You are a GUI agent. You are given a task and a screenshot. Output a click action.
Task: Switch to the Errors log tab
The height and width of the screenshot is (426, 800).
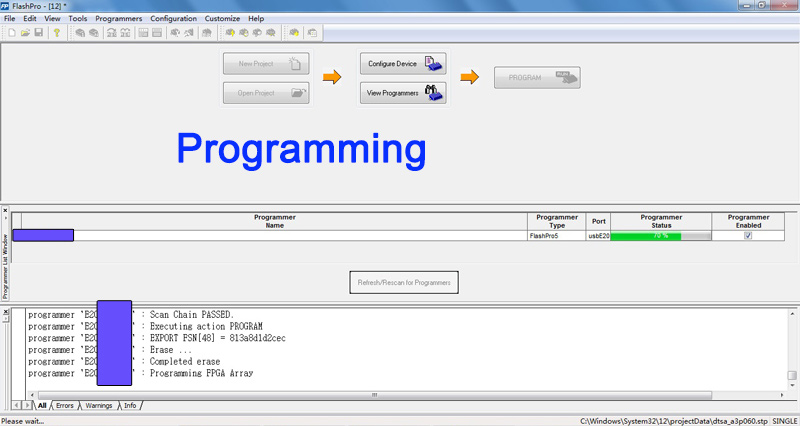tap(64, 406)
